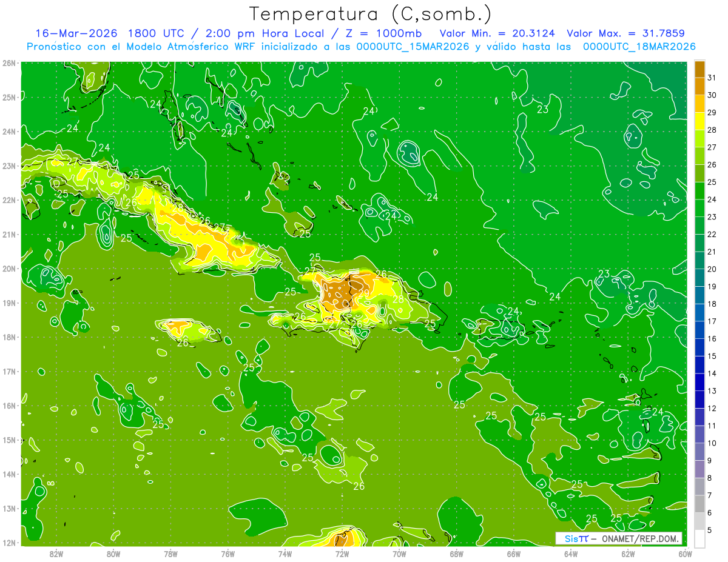Click legend color band between 19 and 20
This screenshot has height=562, width=728.
tap(699, 277)
